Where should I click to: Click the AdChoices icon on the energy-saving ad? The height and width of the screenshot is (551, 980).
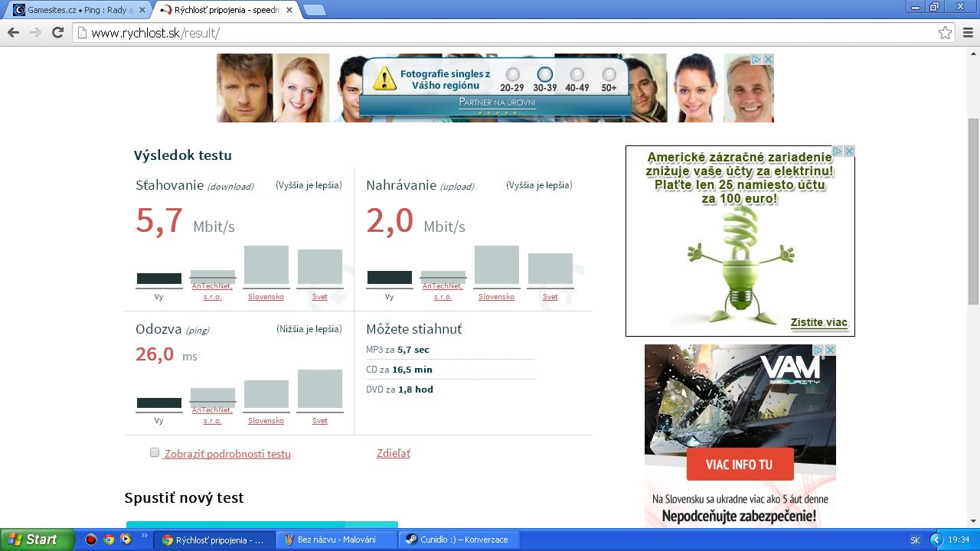click(838, 152)
